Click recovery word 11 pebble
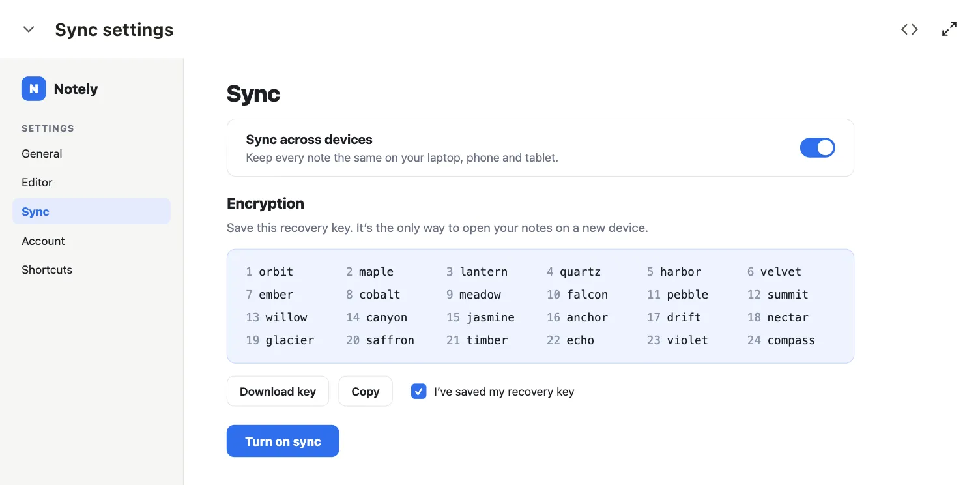The width and height of the screenshot is (980, 485). 678,295
